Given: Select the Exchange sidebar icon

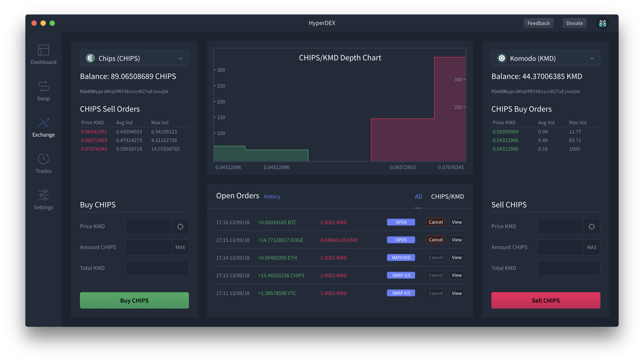Looking at the screenshot, I should pyautogui.click(x=43, y=123).
